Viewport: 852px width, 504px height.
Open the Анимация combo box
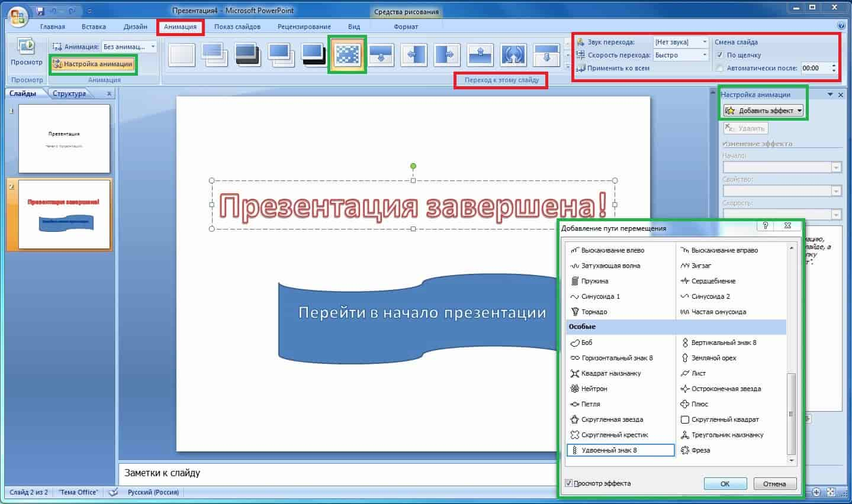point(129,46)
